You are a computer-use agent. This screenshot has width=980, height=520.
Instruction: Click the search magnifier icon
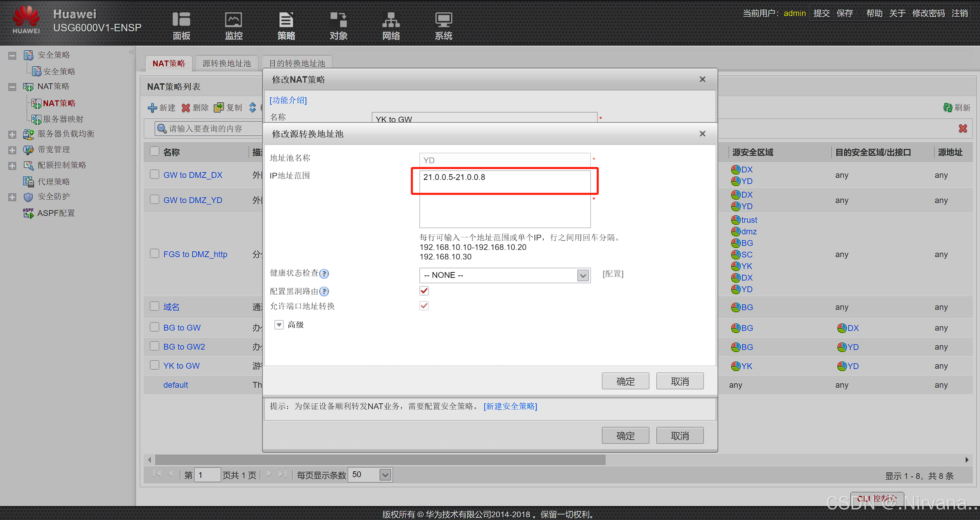pyautogui.click(x=162, y=129)
